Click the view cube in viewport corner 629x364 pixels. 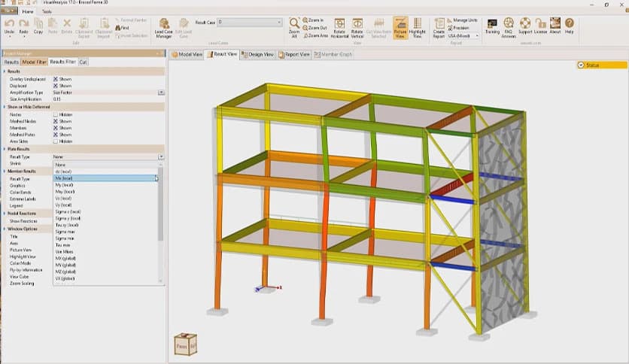[185, 344]
